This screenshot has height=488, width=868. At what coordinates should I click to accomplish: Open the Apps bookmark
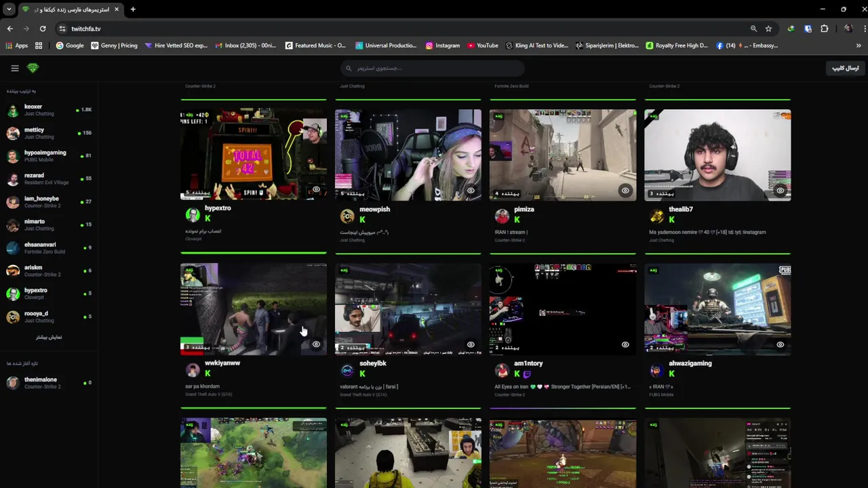(x=17, y=45)
